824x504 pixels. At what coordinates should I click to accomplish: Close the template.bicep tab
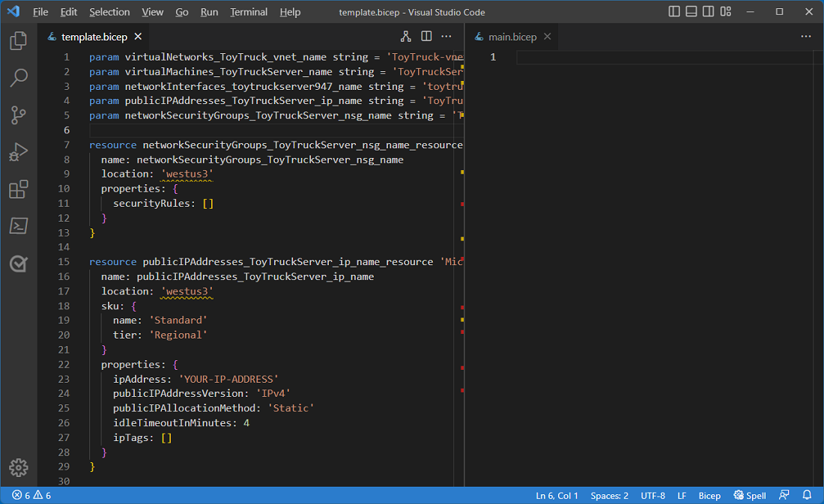point(139,36)
